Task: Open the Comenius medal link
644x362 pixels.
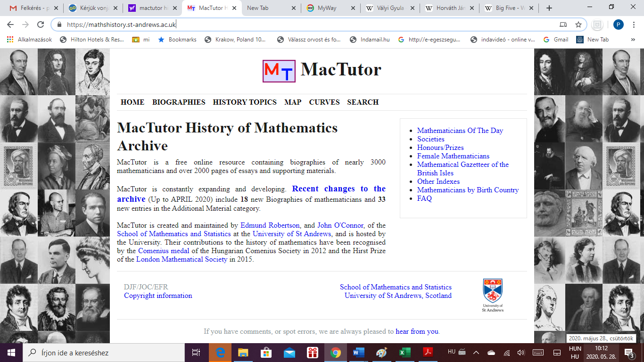Action: coord(164,251)
